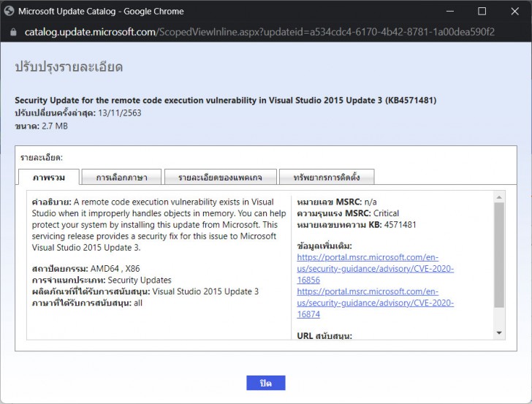Click the architecture value AMD64 , X86
Screen dimensions: 532x404
[x=115, y=269]
